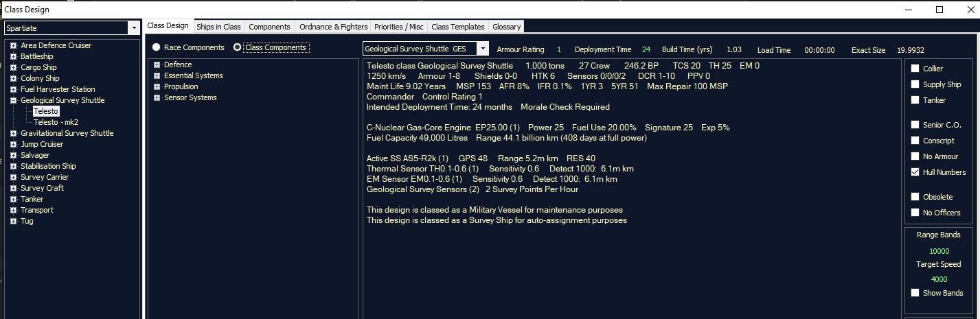Uncheck the Hull Numbers checkbox
Viewport: 980px width, 319px height.
(x=915, y=172)
